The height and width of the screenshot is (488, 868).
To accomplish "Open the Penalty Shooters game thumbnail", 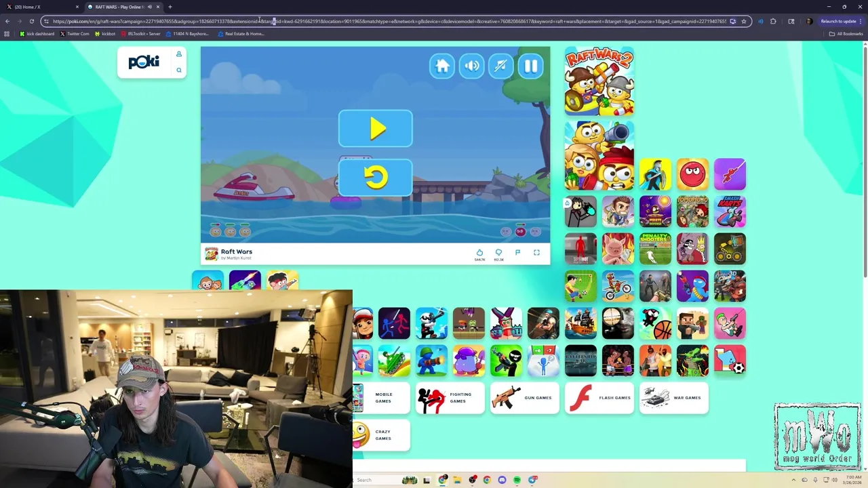I will (655, 249).
